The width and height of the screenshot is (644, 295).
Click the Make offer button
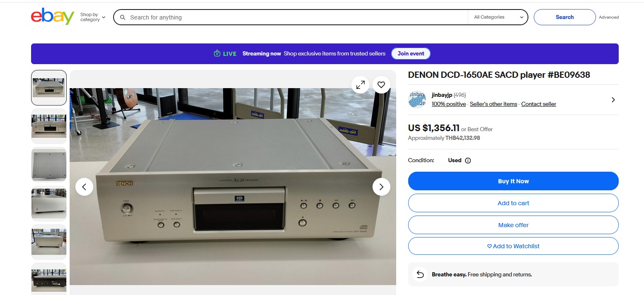point(513,225)
